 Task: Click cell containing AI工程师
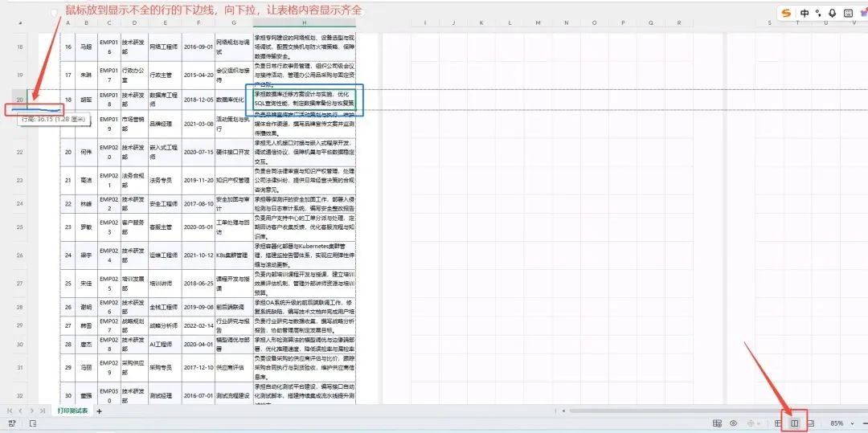coord(165,344)
